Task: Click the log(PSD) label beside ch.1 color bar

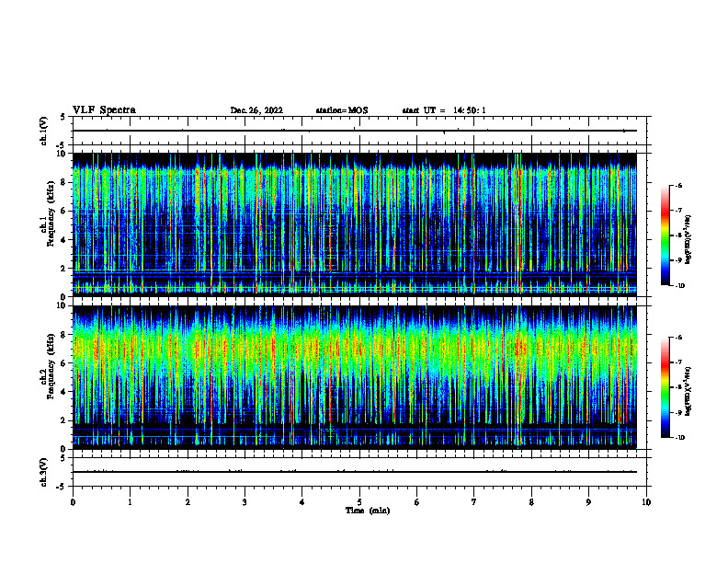Action: [x=688, y=239]
